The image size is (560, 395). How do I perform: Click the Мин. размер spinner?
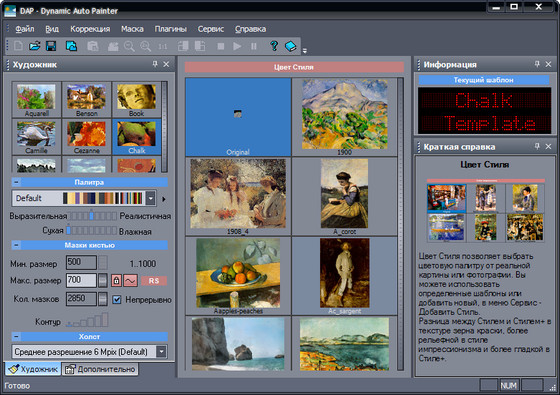coord(103,263)
